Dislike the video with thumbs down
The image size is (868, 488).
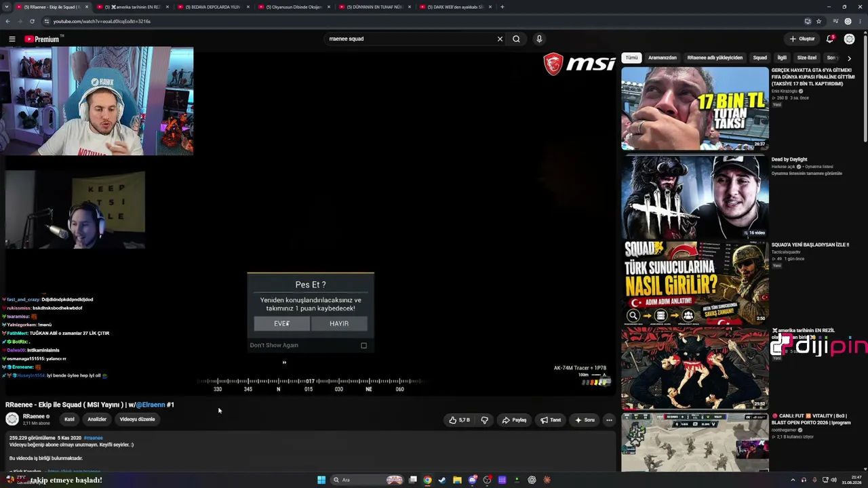(484, 420)
